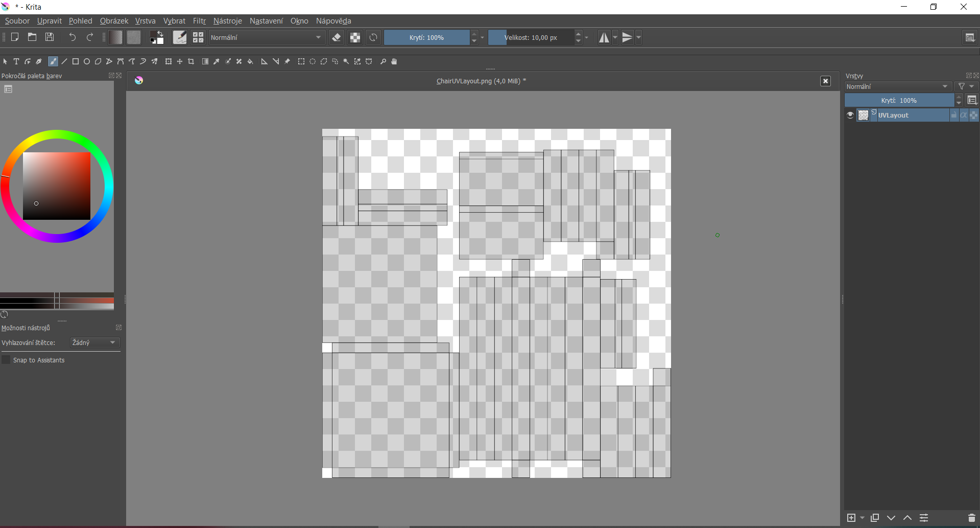Select the Rectangular Selection tool
The height and width of the screenshot is (528, 980).
tap(301, 61)
